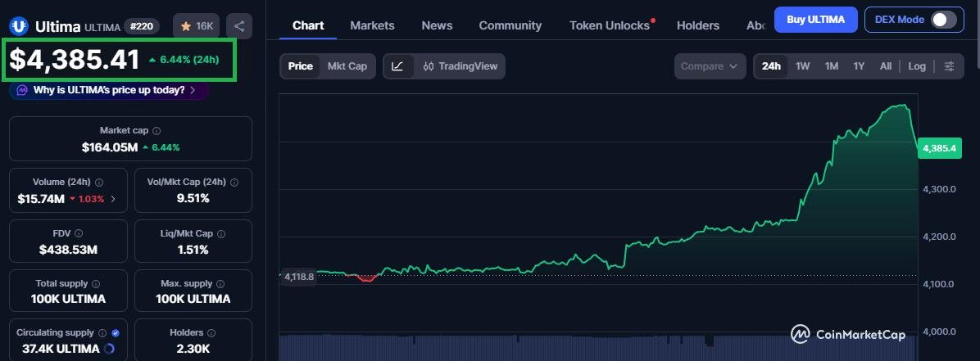
Task: Select the line chart view icon
Action: (397, 66)
